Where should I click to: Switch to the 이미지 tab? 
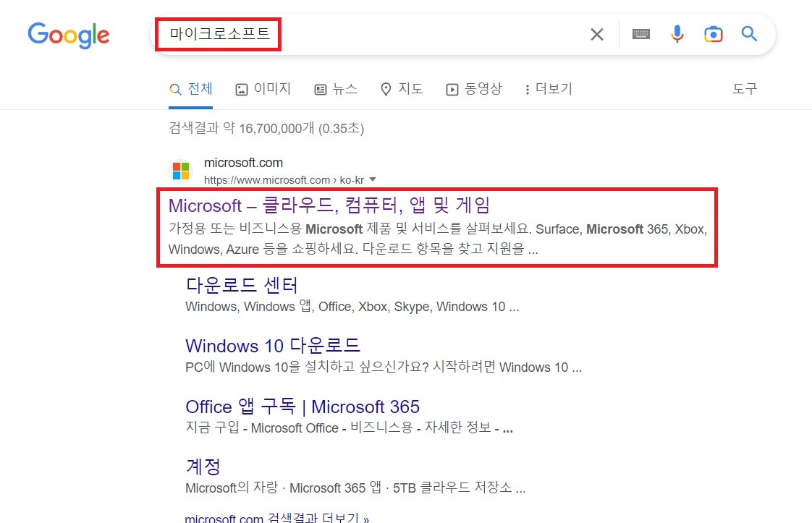[263, 89]
